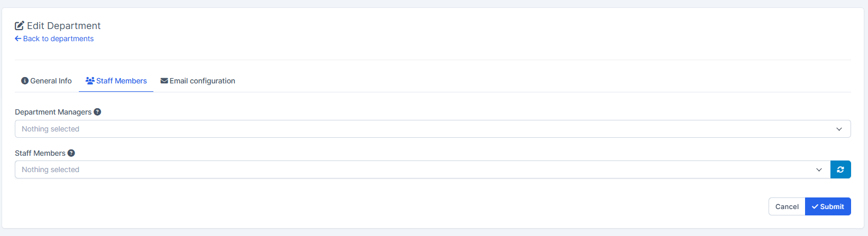Open the Department Managers select field
This screenshot has width=868, height=236.
(423, 129)
